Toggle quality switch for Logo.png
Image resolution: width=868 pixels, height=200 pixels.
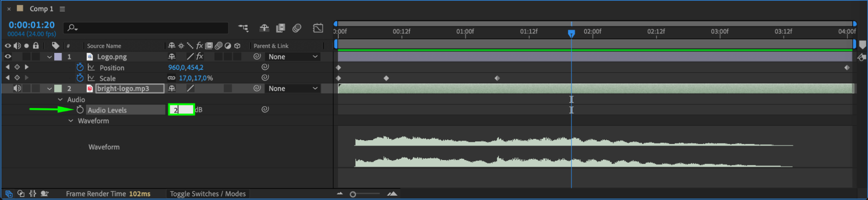(190, 57)
